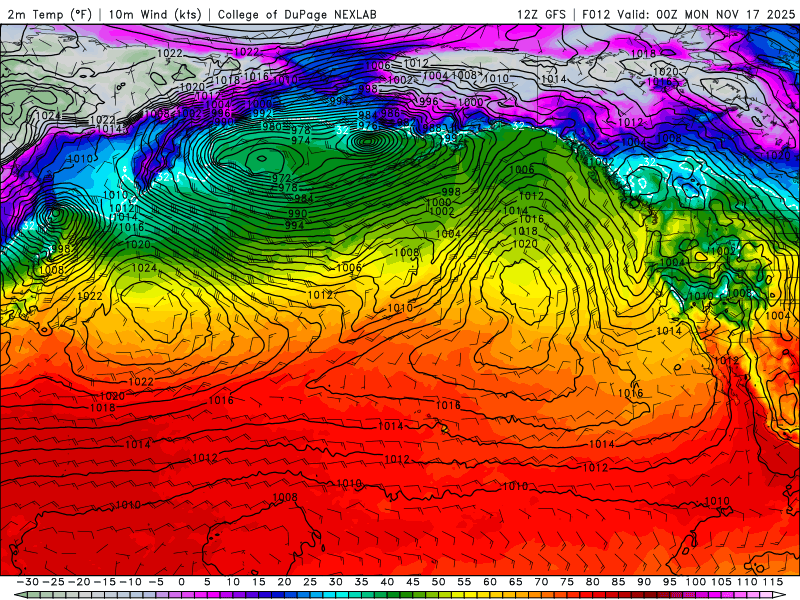
Task: Click '100' on the temperature scale
Action: pos(695,582)
